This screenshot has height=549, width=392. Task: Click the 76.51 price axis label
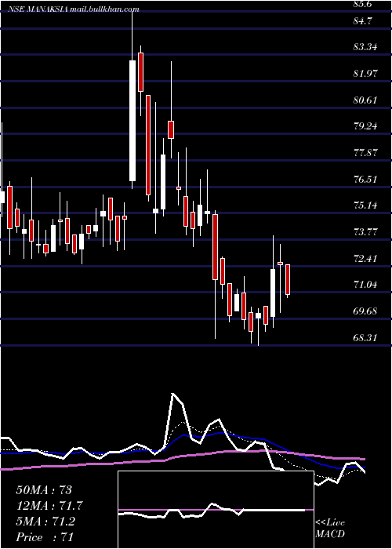coord(365,180)
